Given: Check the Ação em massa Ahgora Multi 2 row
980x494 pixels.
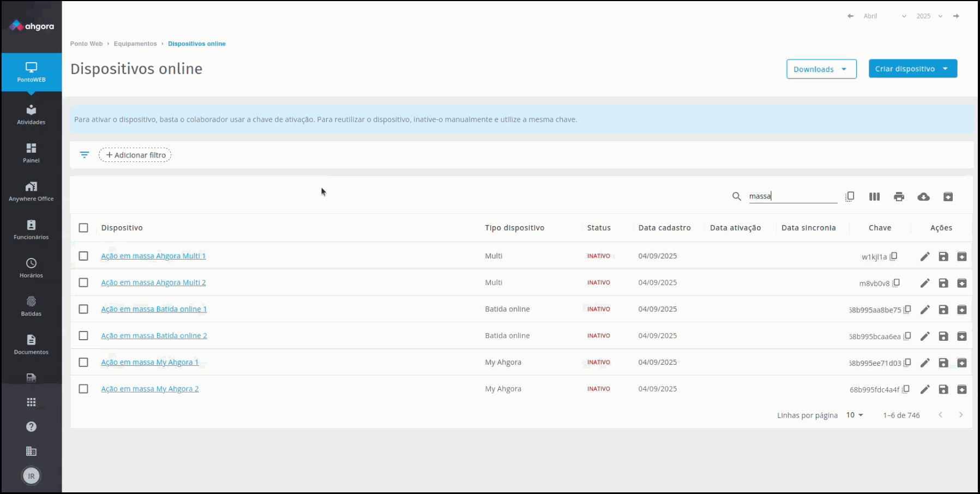Looking at the screenshot, I should (83, 282).
